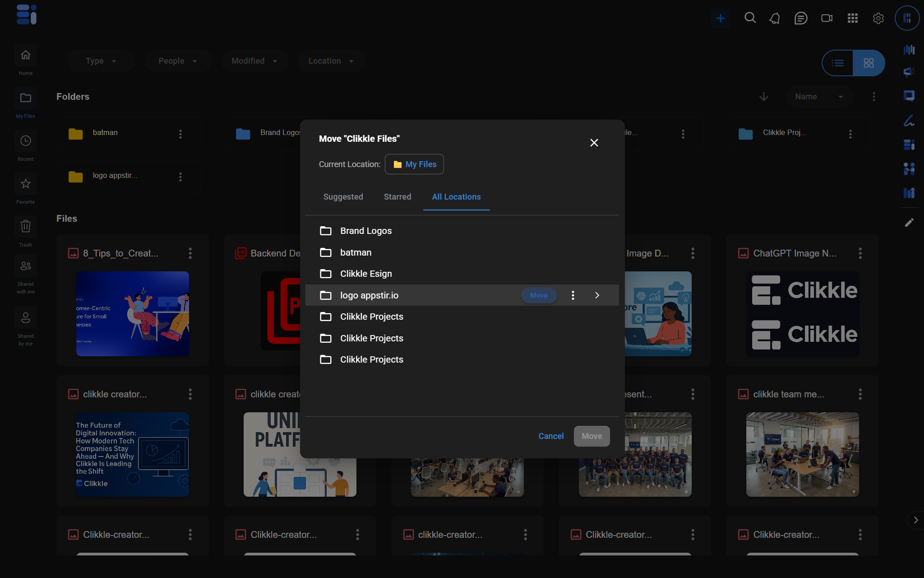Switch to list view toggle
The width and height of the screenshot is (924, 578).
click(838, 63)
